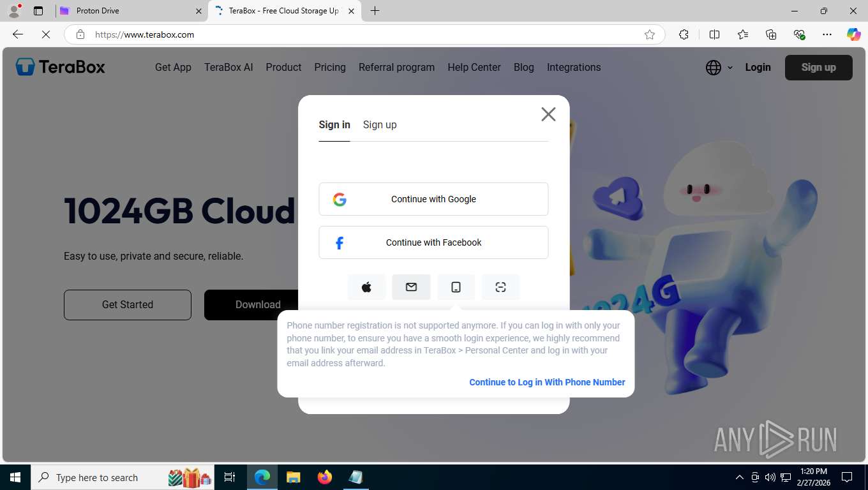Go to the Pricing page
The image size is (868, 490).
click(x=330, y=67)
